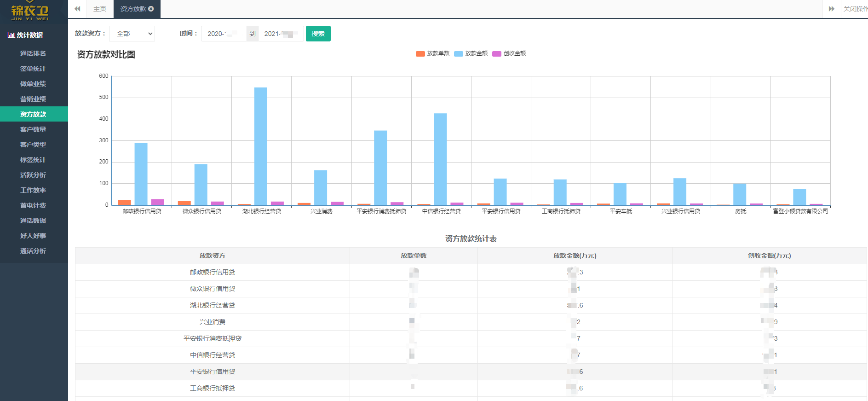Click the purple 邮政银行信用贷 创收金额 bar
868x401 pixels.
coord(158,202)
